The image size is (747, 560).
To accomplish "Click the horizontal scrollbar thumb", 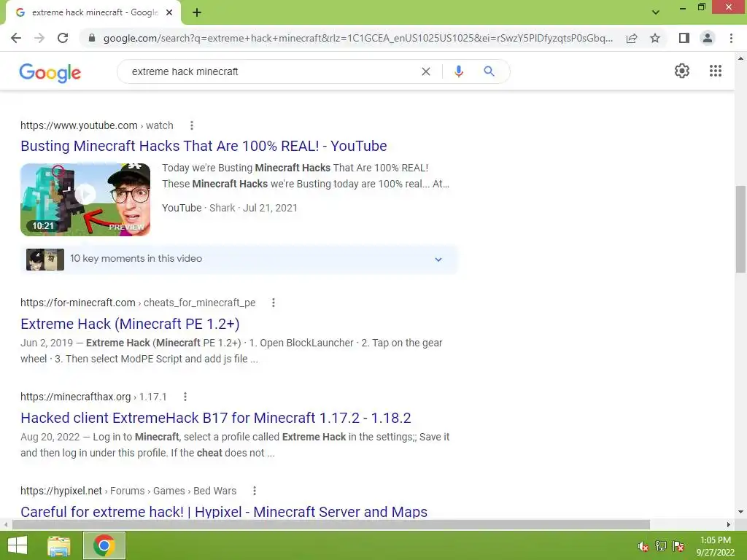I will (331, 525).
